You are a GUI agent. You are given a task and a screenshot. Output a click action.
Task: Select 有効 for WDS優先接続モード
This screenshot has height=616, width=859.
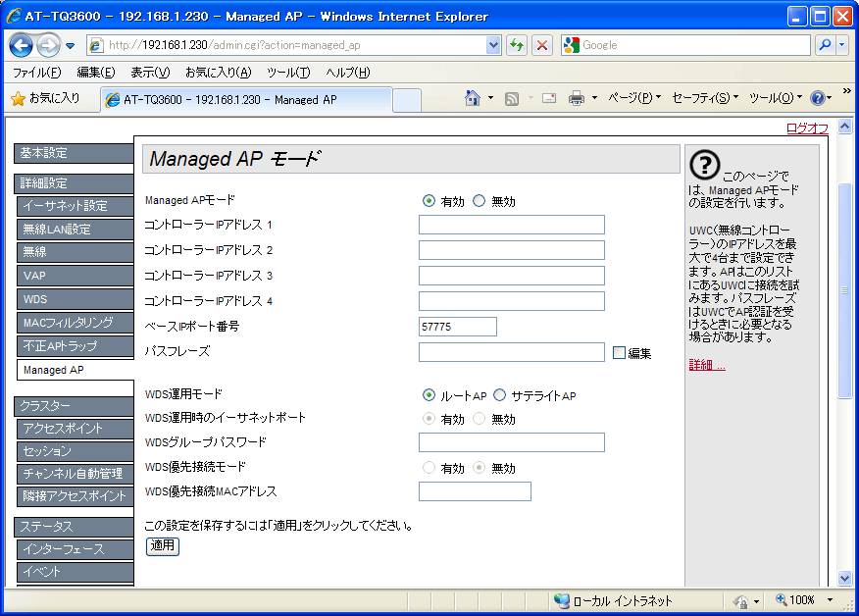pyautogui.click(x=429, y=468)
